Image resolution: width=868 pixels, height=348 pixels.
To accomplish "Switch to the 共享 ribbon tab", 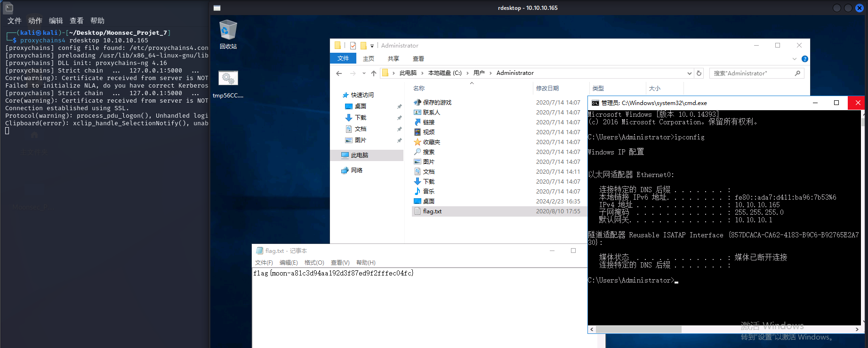I will (394, 58).
